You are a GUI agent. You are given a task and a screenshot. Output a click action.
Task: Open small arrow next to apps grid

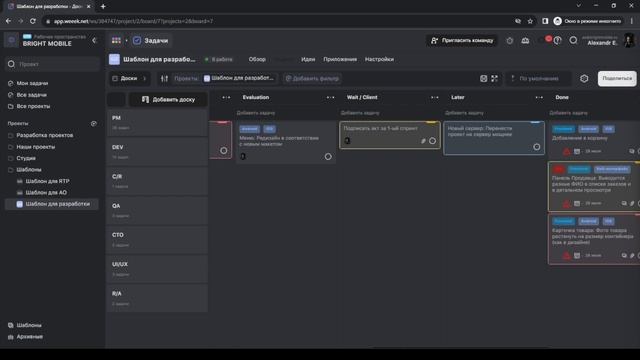click(126, 40)
